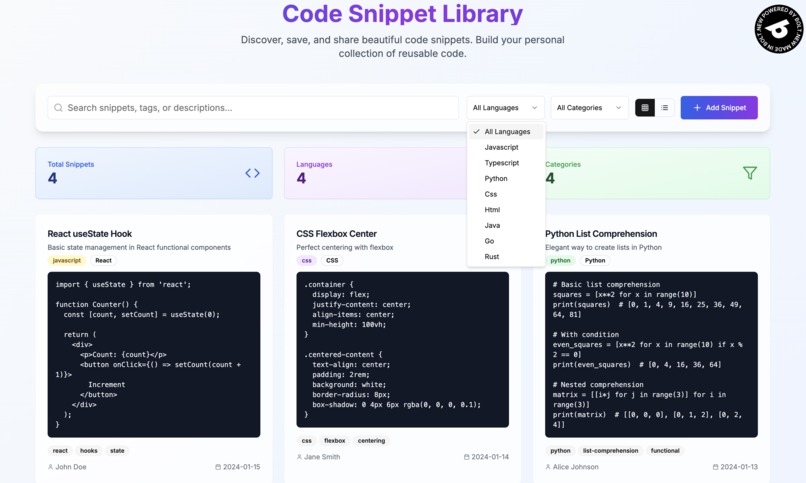Image resolution: width=806 pixels, height=483 pixels.
Task: Click the list-comprehension tag chip
Action: 610,451
